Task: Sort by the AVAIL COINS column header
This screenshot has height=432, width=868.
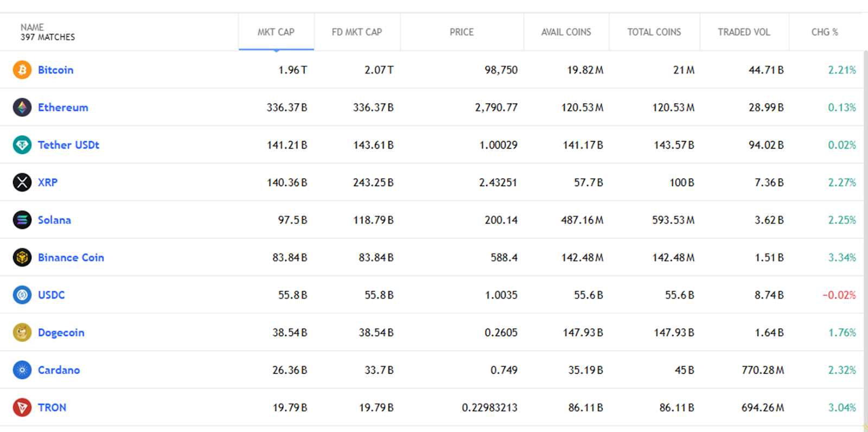Action: (x=566, y=32)
